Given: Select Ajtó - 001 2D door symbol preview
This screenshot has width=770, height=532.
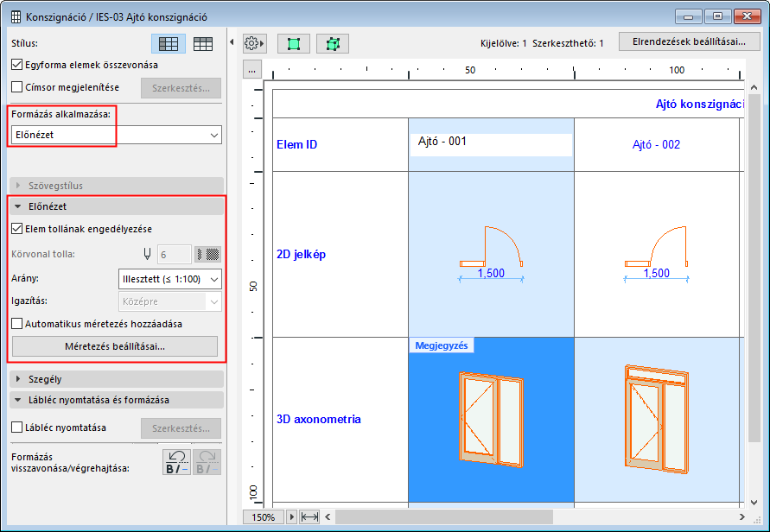Looking at the screenshot, I should click(x=491, y=254).
